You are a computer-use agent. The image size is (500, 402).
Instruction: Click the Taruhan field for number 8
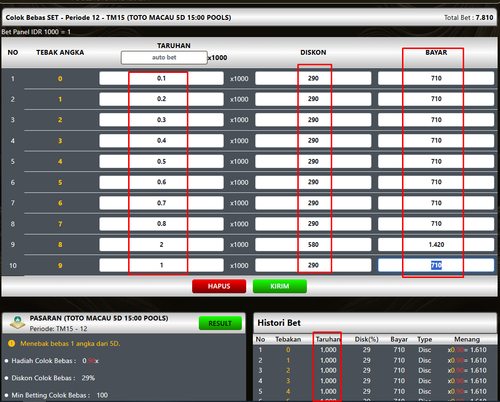tap(161, 244)
